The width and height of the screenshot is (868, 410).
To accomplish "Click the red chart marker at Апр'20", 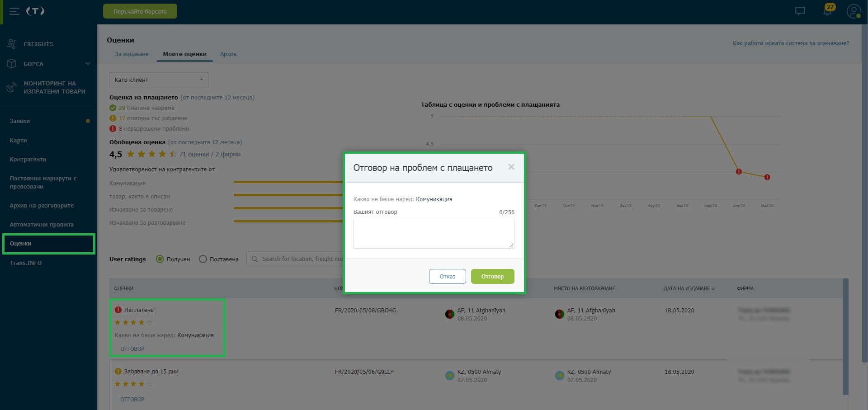I will pyautogui.click(x=739, y=172).
